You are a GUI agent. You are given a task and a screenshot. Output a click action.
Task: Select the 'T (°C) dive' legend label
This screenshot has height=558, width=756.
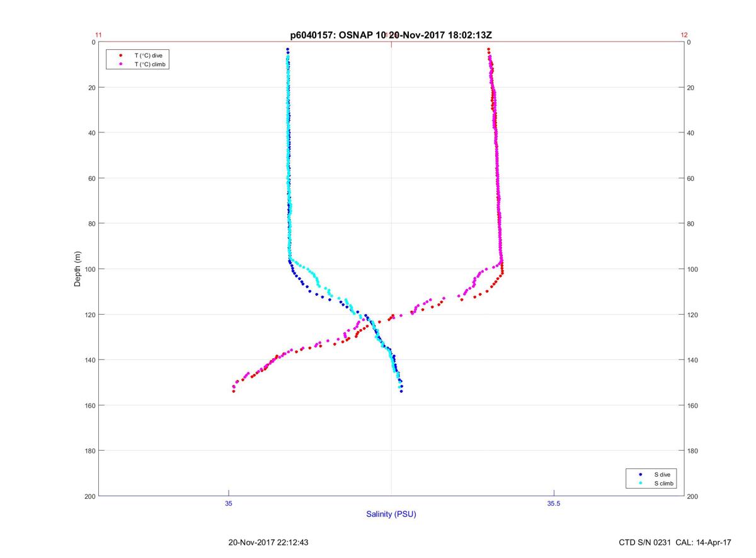click(x=148, y=55)
